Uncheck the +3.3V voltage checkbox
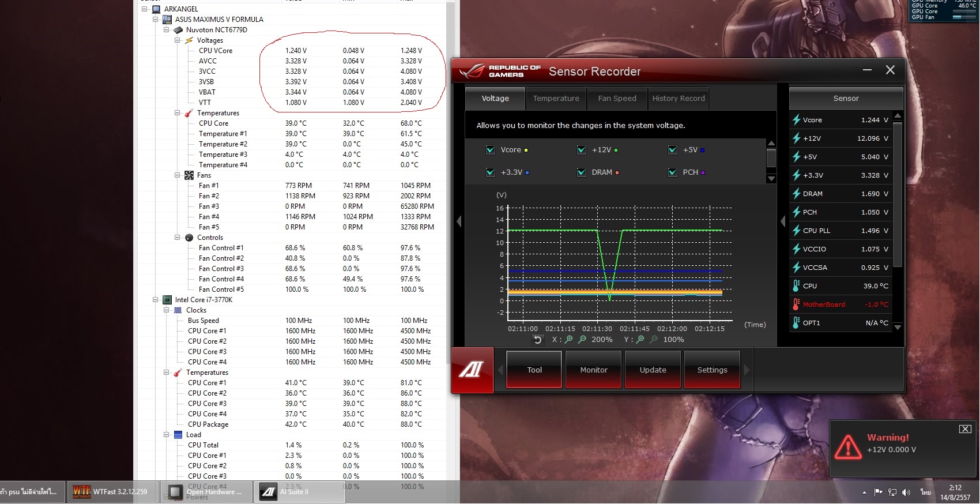Viewport: 980px width, 504px height. [x=491, y=172]
